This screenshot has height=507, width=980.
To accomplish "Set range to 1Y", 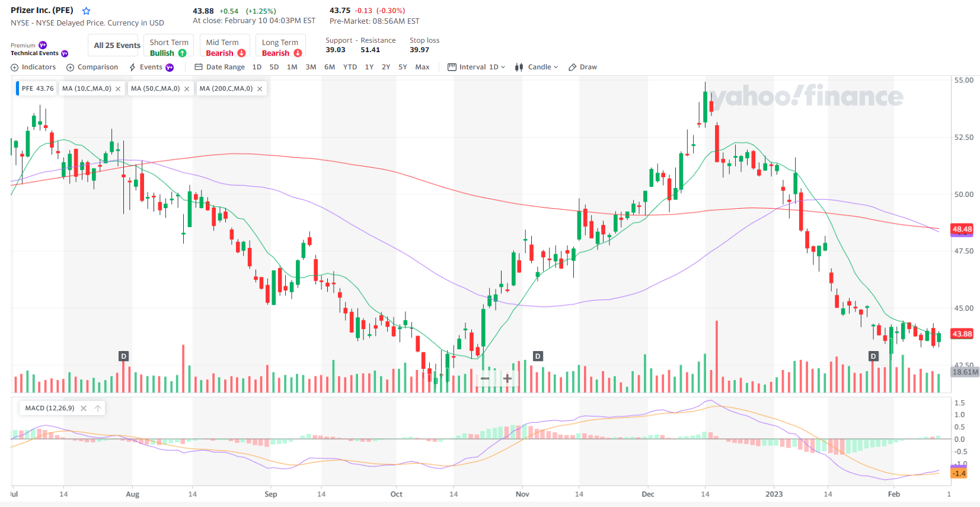I will pyautogui.click(x=369, y=67).
